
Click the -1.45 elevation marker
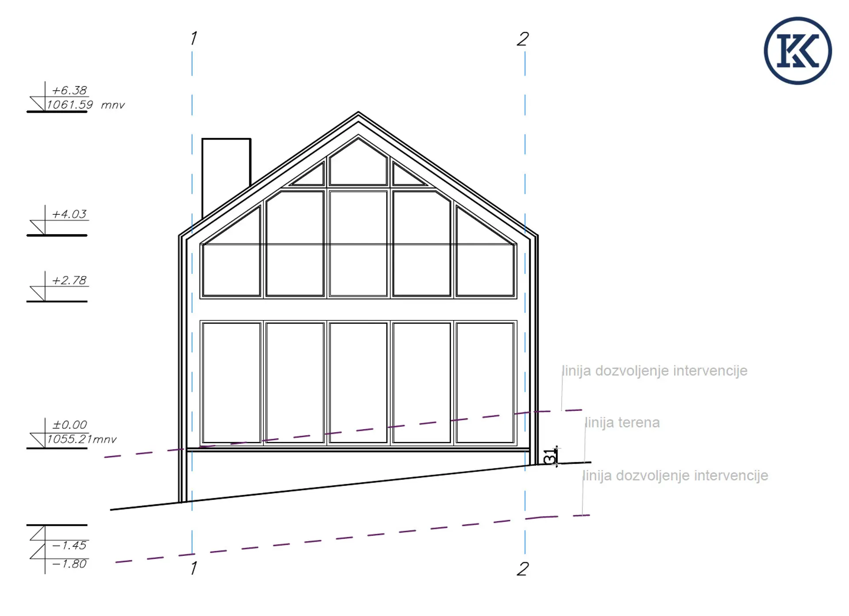point(69,545)
